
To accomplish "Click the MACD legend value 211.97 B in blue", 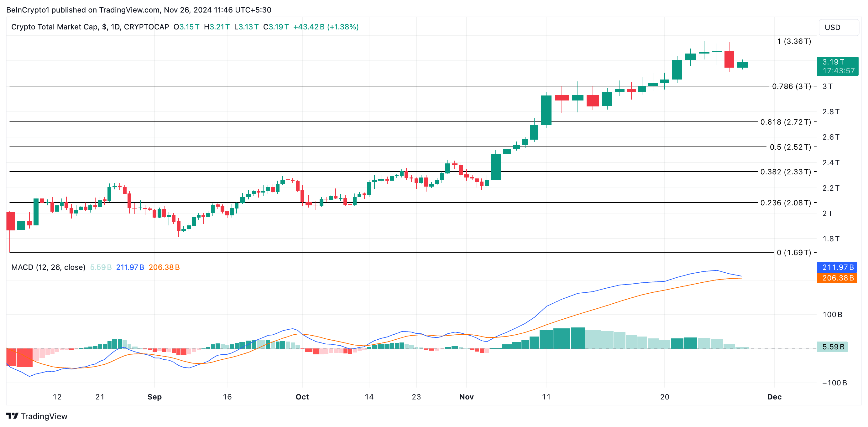I will [130, 267].
